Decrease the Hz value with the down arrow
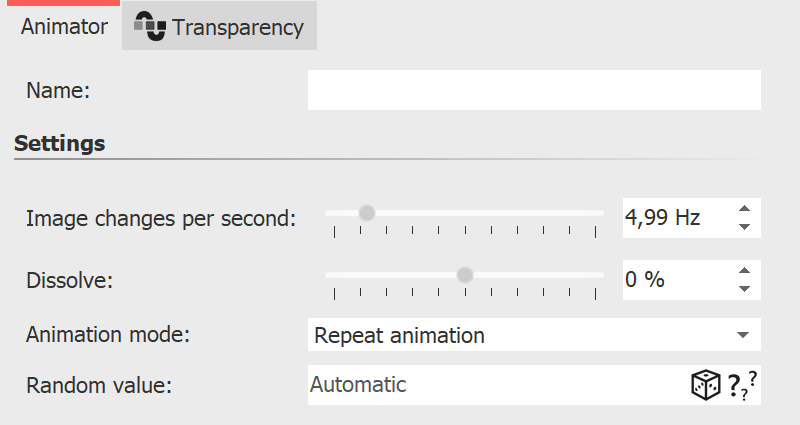The width and height of the screenshot is (800, 425). click(743, 227)
